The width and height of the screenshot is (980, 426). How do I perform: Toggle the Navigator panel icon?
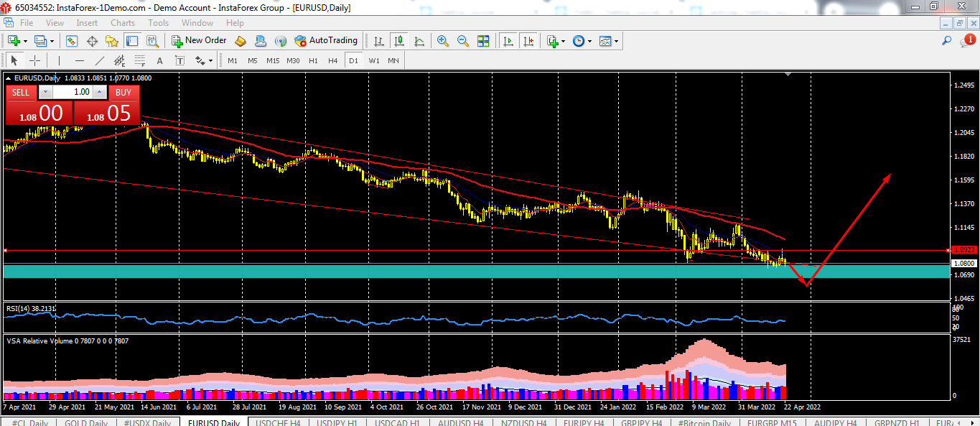coord(112,41)
